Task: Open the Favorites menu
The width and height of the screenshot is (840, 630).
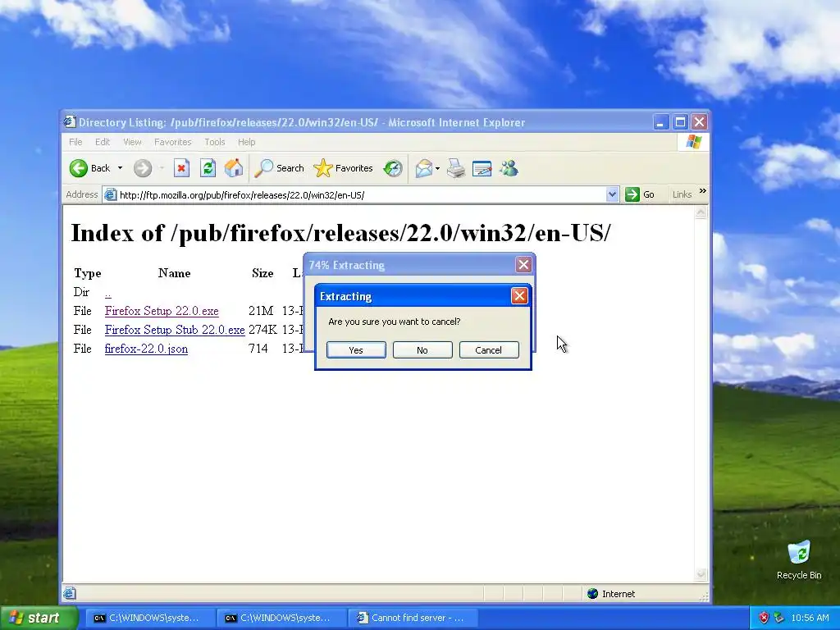Action: coord(172,142)
